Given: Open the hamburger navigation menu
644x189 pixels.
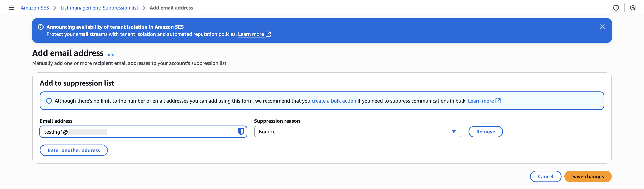Looking at the screenshot, I should [11, 8].
